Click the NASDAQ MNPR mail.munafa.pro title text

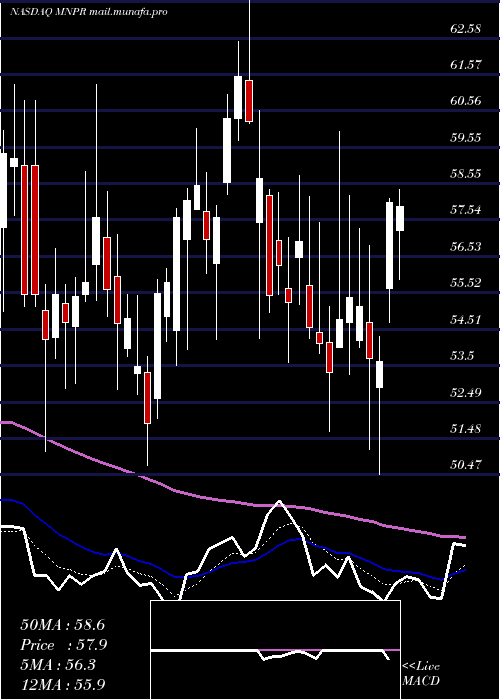tap(88, 12)
